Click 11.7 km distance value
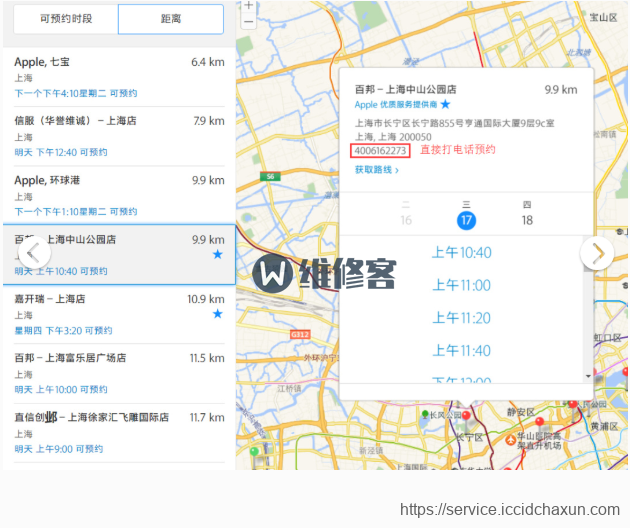This screenshot has height=528, width=630. pos(207,417)
